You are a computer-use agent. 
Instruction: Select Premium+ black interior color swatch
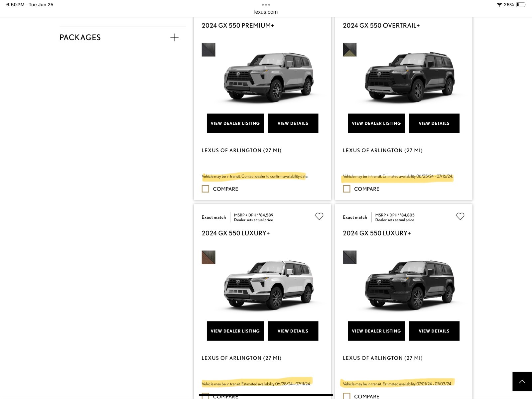[208, 50]
